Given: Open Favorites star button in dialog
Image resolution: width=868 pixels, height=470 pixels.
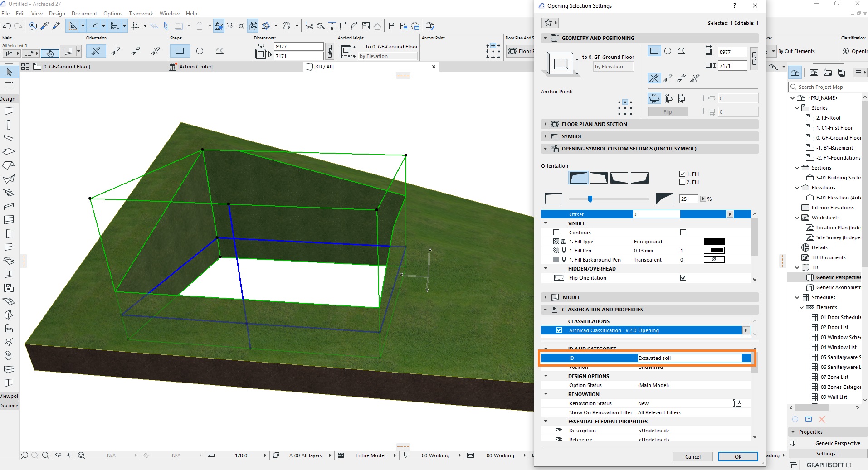Looking at the screenshot, I should coord(550,23).
